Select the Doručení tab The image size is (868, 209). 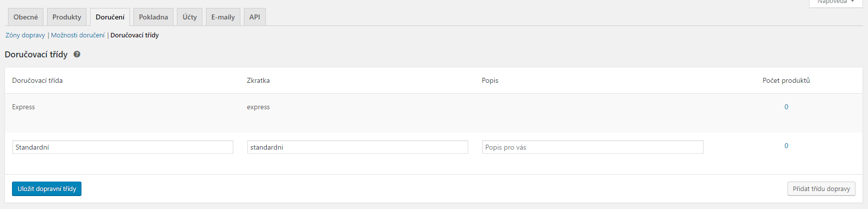click(x=110, y=17)
